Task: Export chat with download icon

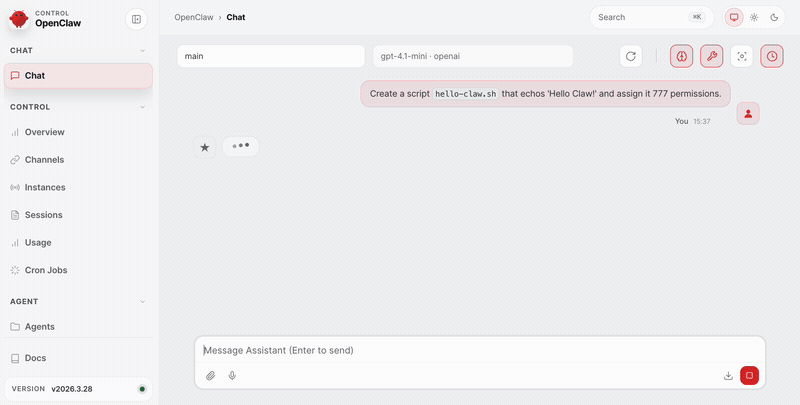Action: 728,376
